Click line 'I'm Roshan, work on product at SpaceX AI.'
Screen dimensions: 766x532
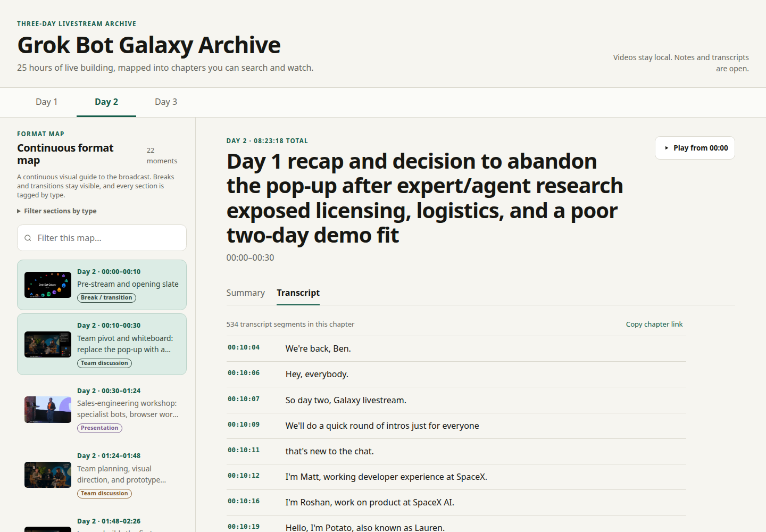point(370,503)
